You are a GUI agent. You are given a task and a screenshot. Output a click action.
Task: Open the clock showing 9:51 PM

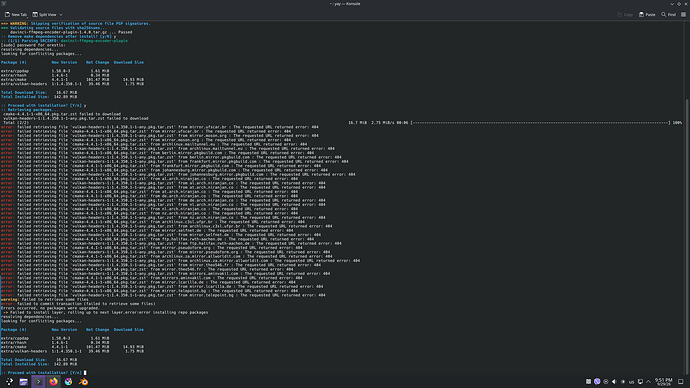pos(664,382)
